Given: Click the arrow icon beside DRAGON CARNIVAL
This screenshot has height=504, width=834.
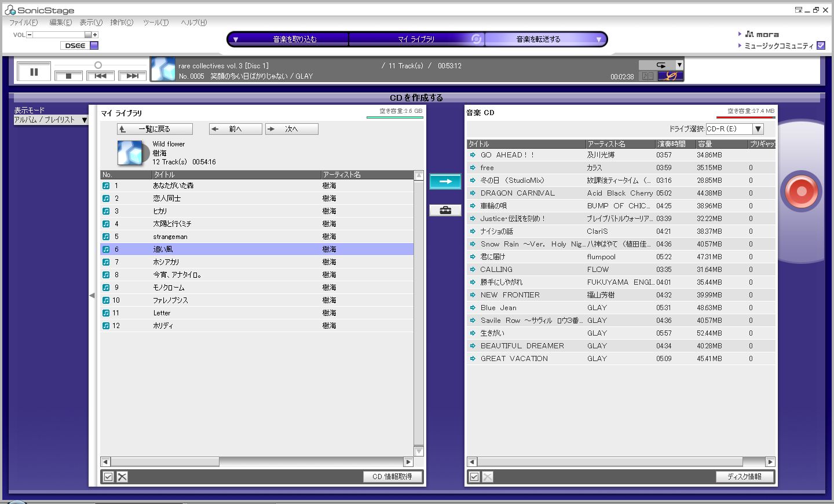Looking at the screenshot, I should click(x=473, y=193).
